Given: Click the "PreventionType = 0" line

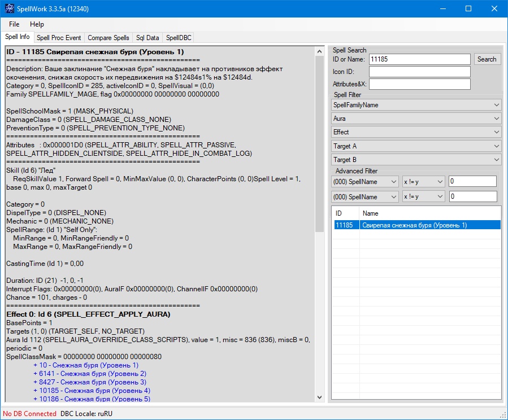Looking at the screenshot, I should [x=95, y=128].
